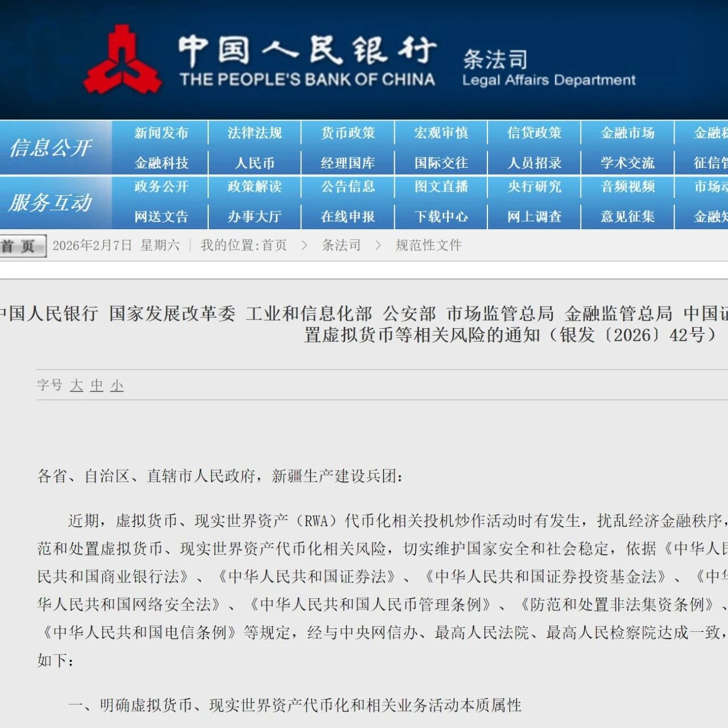
Task: Open 宏观审慎 in the navigation bar
Action: [441, 133]
